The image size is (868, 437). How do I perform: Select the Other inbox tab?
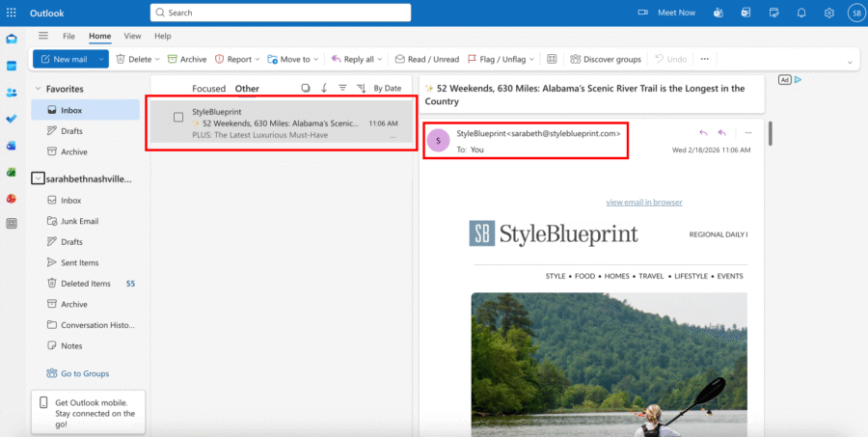[247, 89]
